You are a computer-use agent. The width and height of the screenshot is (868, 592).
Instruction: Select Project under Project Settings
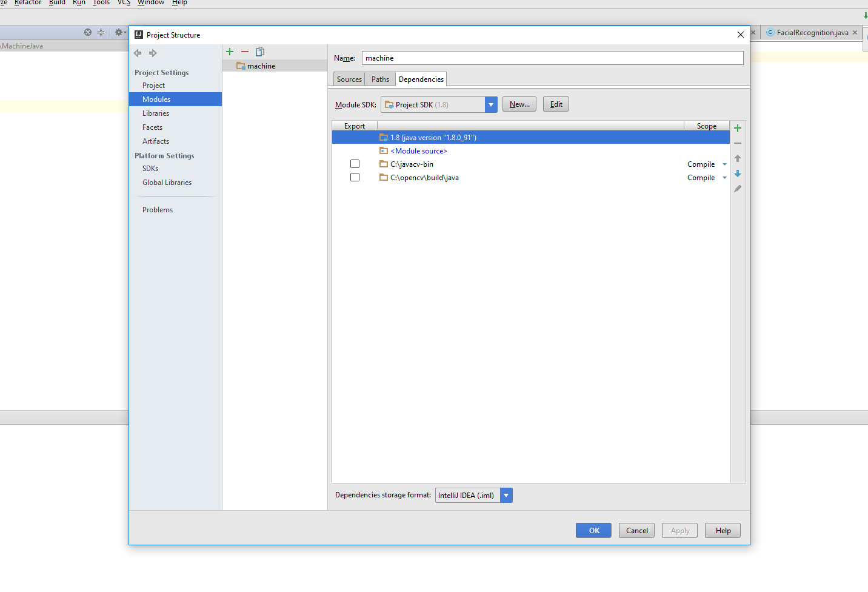click(153, 86)
